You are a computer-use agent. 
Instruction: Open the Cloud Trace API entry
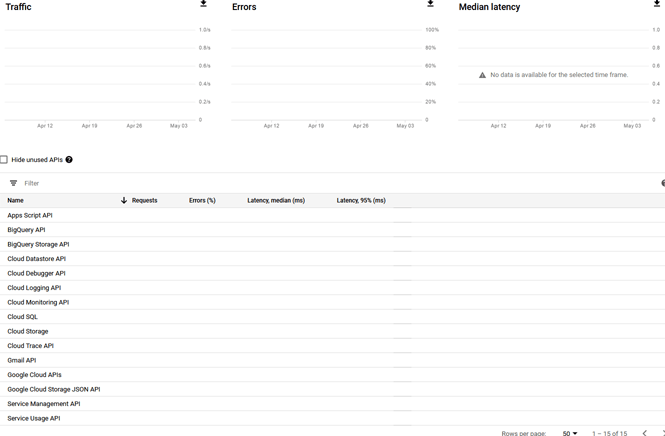pyautogui.click(x=31, y=345)
